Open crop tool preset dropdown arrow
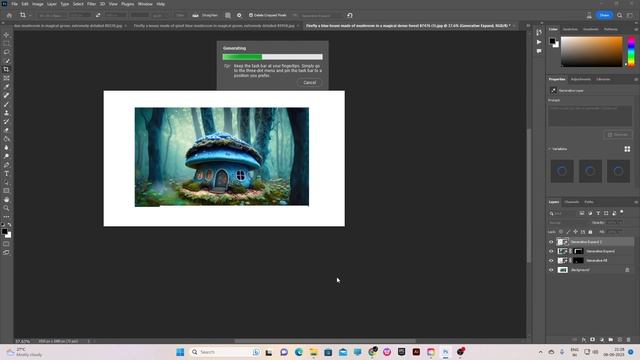Viewport: 640px width, 360px height. 30,16
